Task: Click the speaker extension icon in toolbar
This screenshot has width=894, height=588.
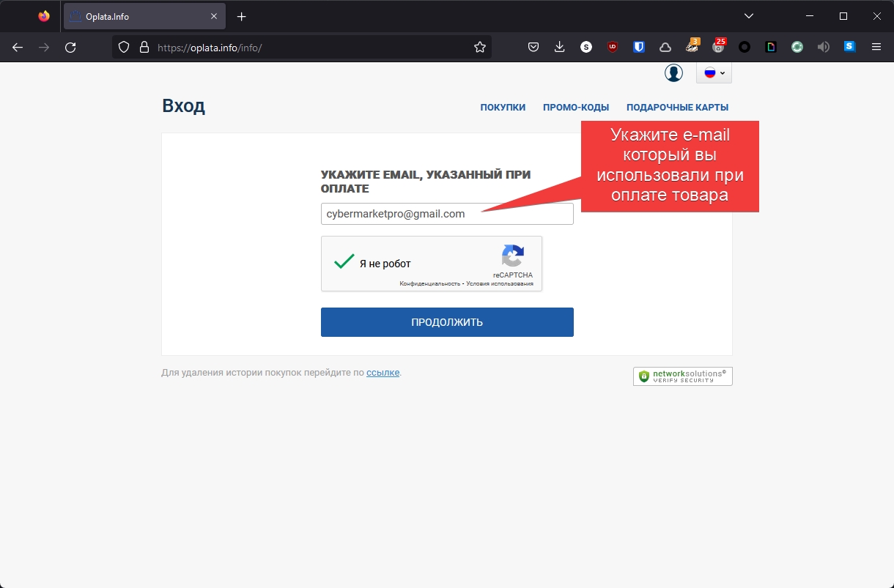Action: point(824,47)
